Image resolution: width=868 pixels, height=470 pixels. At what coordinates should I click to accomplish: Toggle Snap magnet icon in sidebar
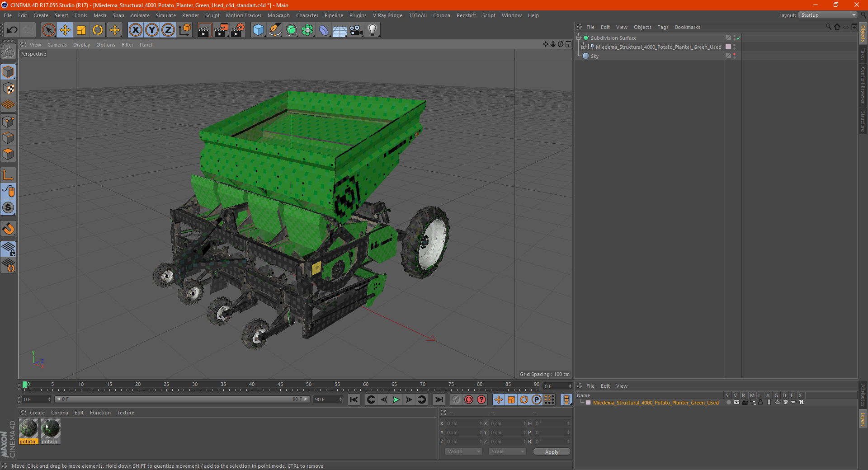point(8,229)
